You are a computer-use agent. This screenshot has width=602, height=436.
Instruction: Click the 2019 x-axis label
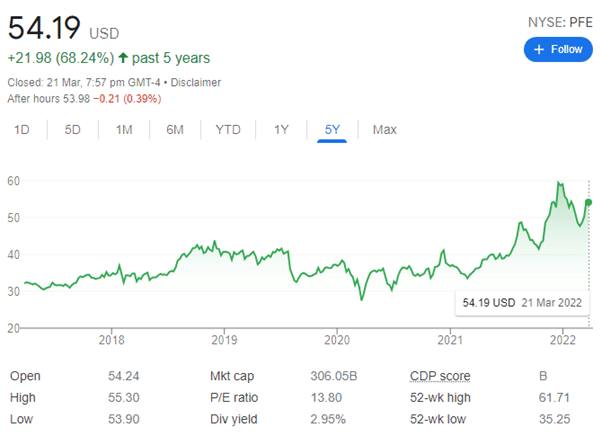pyautogui.click(x=224, y=340)
